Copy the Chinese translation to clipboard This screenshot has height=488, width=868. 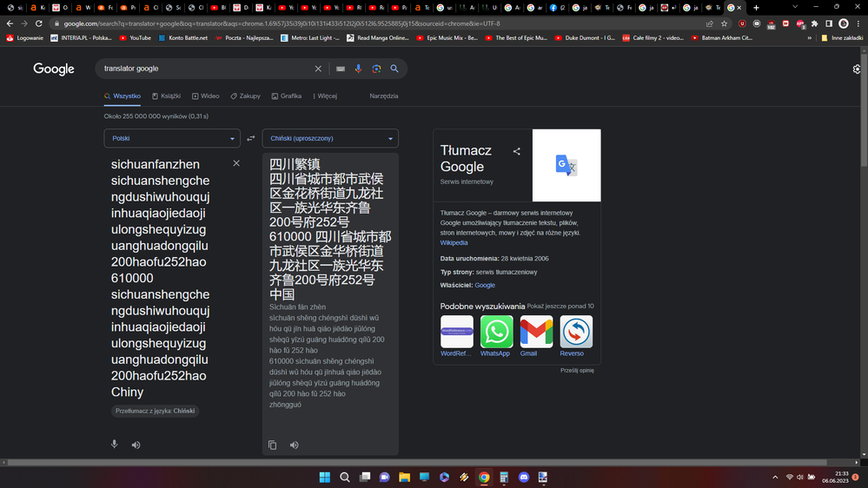click(272, 445)
